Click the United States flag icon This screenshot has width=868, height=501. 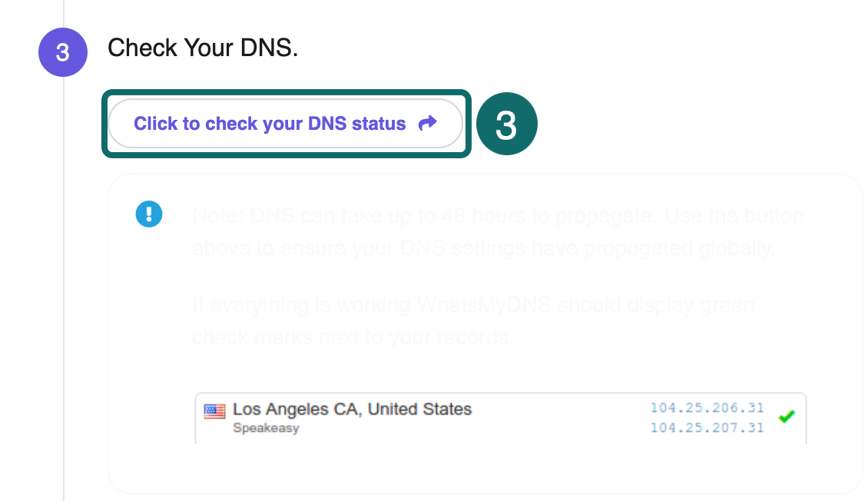[214, 411]
